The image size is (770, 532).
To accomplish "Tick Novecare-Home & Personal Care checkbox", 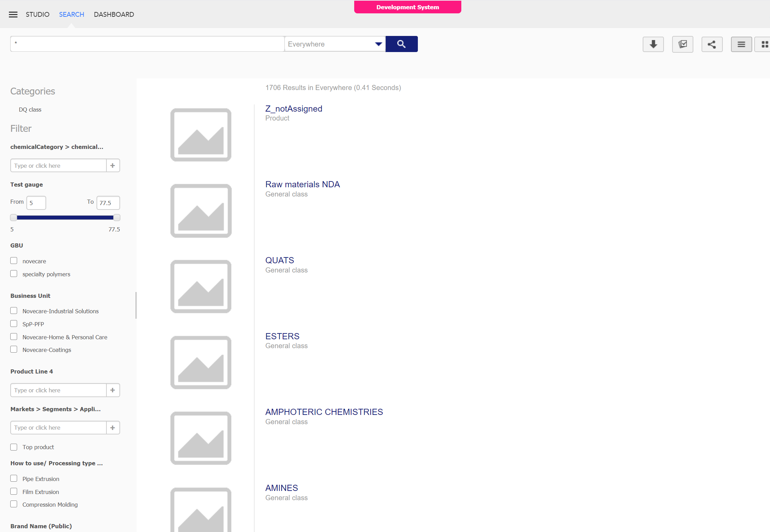I will pyautogui.click(x=14, y=337).
